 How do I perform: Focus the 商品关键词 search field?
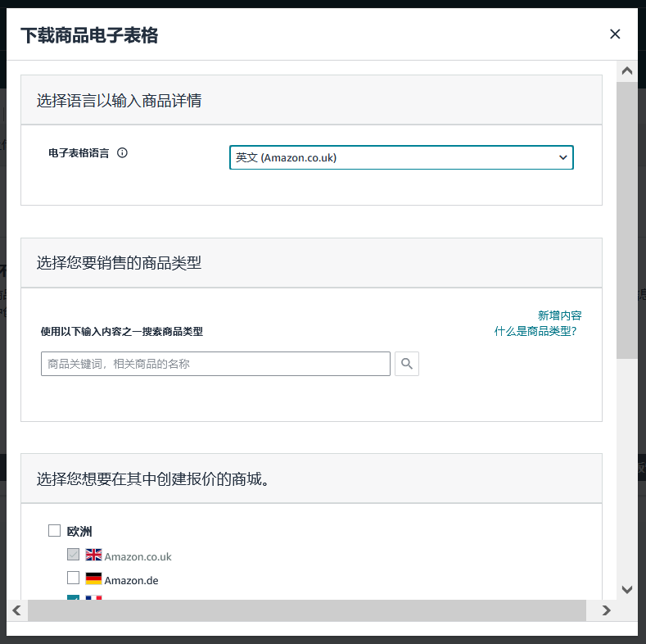[215, 364]
